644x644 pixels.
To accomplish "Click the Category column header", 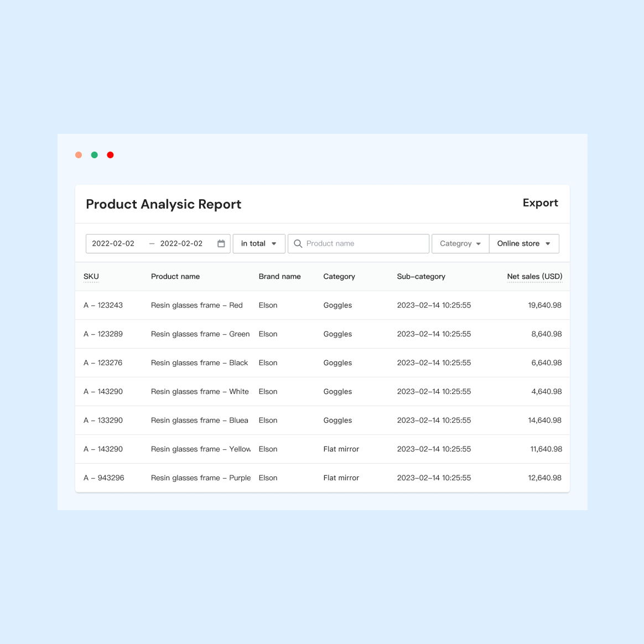I will tap(339, 277).
